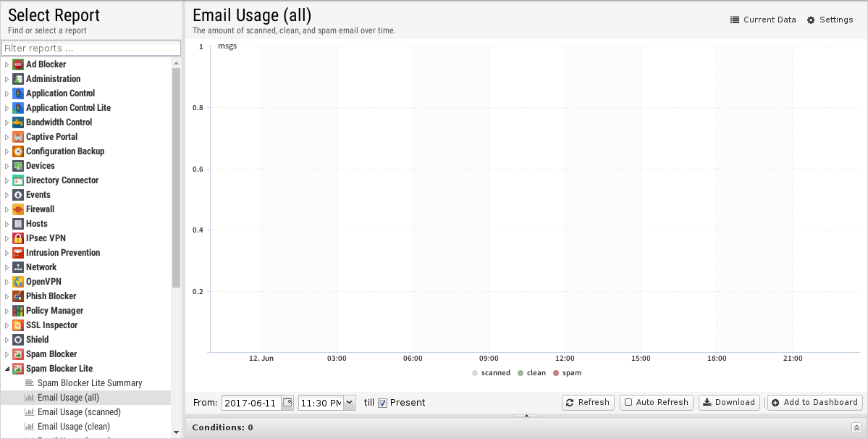Open the Spam Blocker Lite Summary report
This screenshot has width=868, height=439.
click(90, 383)
